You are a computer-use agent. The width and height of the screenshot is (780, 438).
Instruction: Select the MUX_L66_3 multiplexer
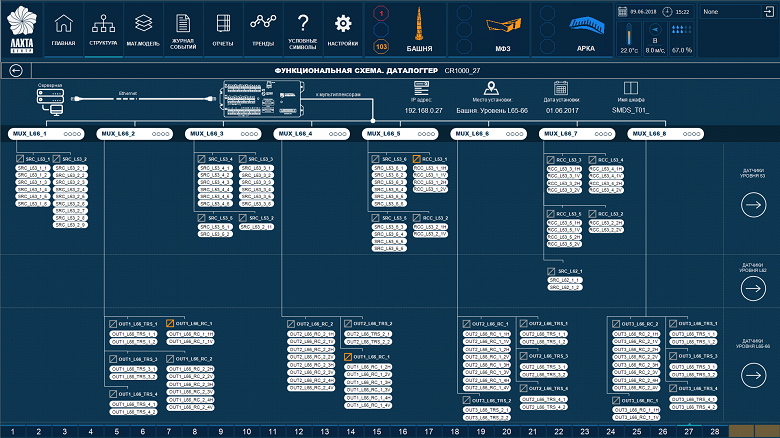pyautogui.click(x=223, y=134)
